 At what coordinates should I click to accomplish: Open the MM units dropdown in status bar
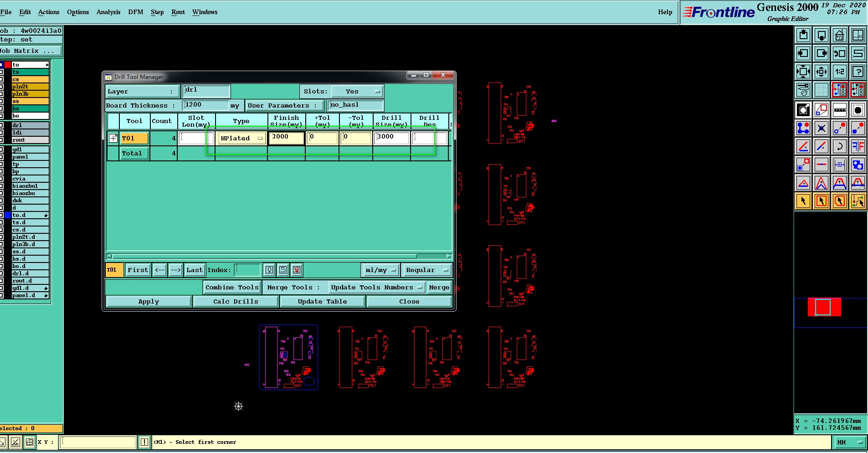click(x=850, y=442)
